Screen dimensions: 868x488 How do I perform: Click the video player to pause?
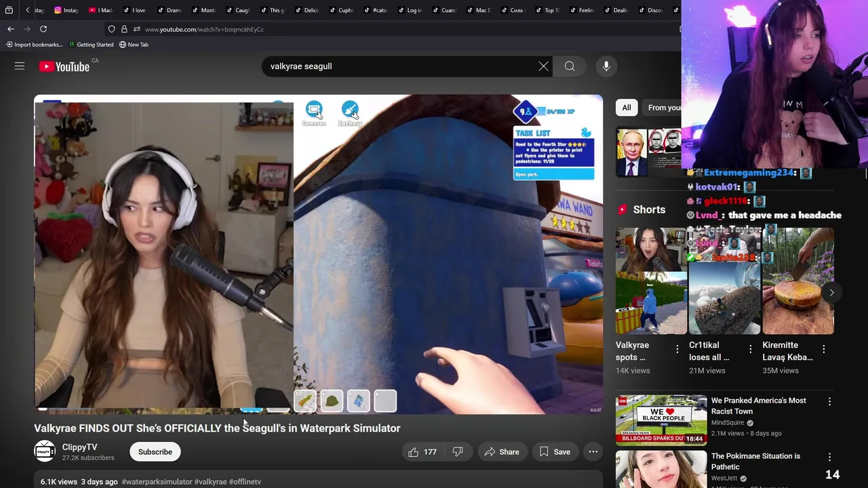318,254
